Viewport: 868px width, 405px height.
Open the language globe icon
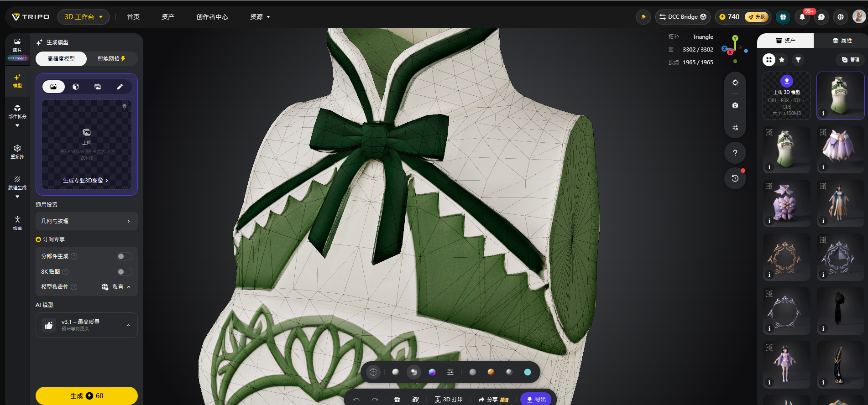pyautogui.click(x=841, y=17)
